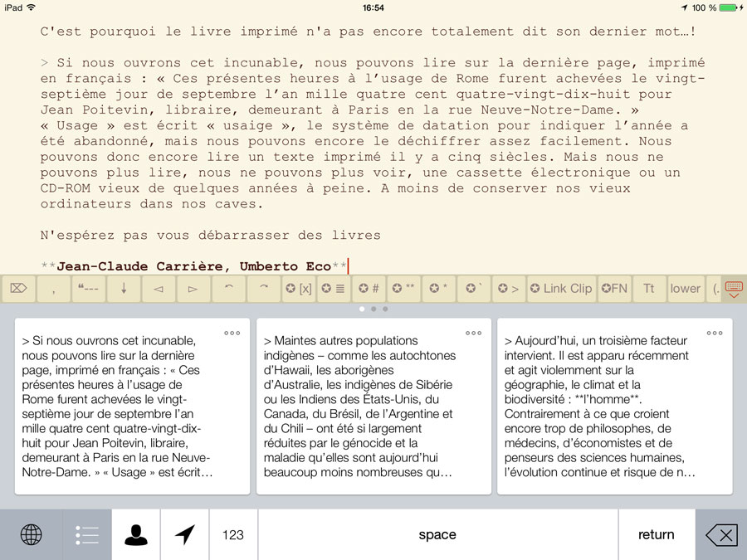
Task: Tap the FN footnote action key
Action: coord(614,289)
